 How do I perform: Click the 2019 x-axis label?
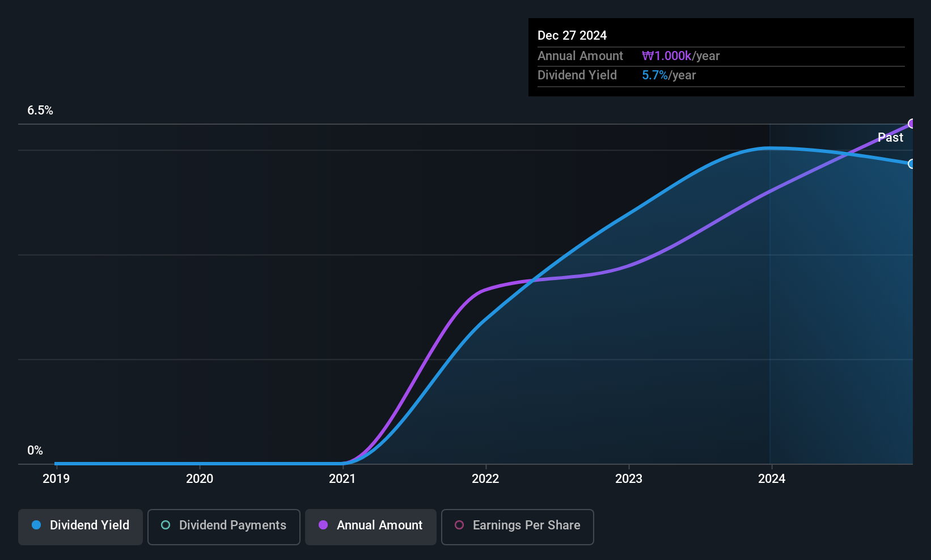click(56, 478)
